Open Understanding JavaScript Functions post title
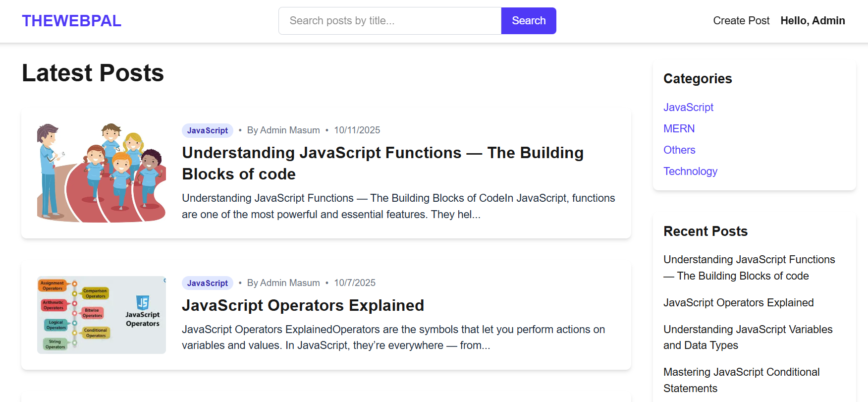The height and width of the screenshot is (402, 868). [382, 163]
